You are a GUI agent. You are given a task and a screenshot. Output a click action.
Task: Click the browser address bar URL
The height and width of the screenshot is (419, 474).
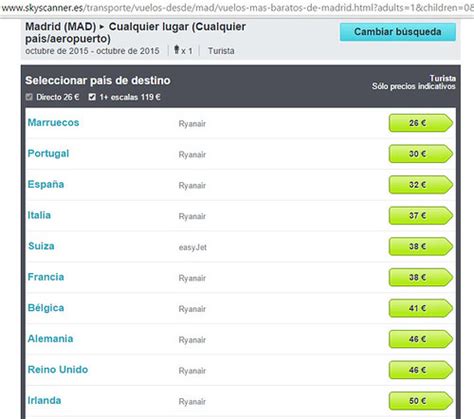237,8
